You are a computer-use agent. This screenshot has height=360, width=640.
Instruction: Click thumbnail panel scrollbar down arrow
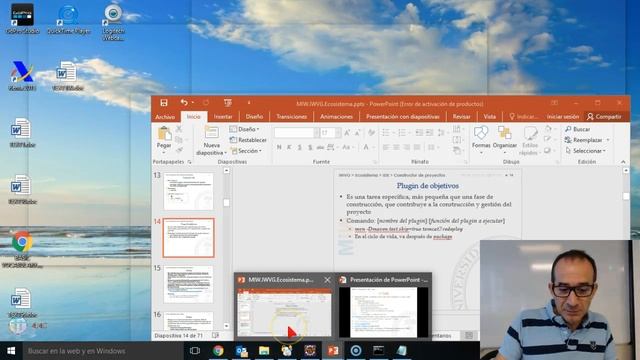(227, 326)
